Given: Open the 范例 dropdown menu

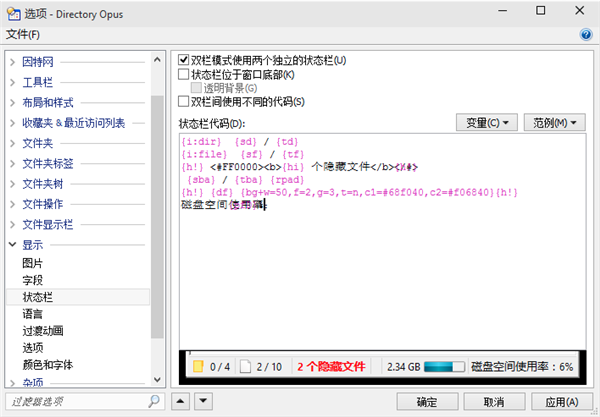Looking at the screenshot, I should [x=556, y=123].
